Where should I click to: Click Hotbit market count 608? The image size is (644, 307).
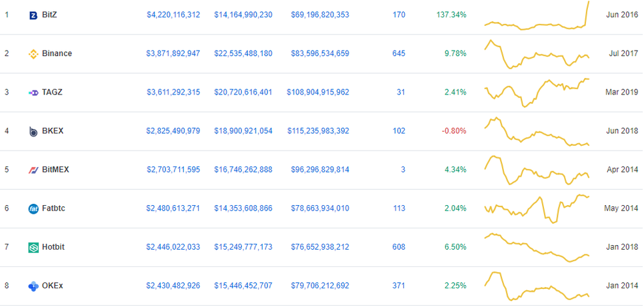pos(399,247)
